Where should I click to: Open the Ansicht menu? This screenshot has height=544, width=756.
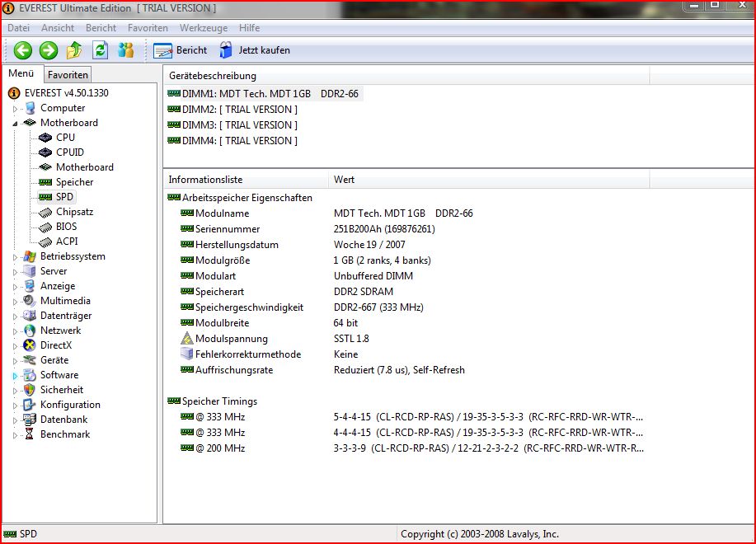pos(58,28)
